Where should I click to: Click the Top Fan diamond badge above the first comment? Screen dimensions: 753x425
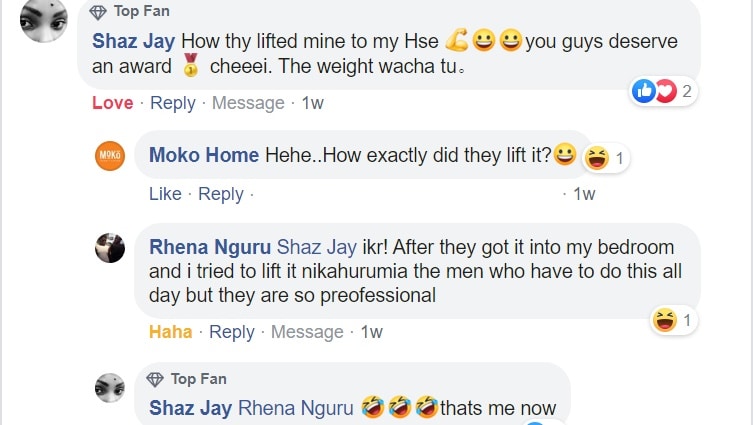click(98, 12)
